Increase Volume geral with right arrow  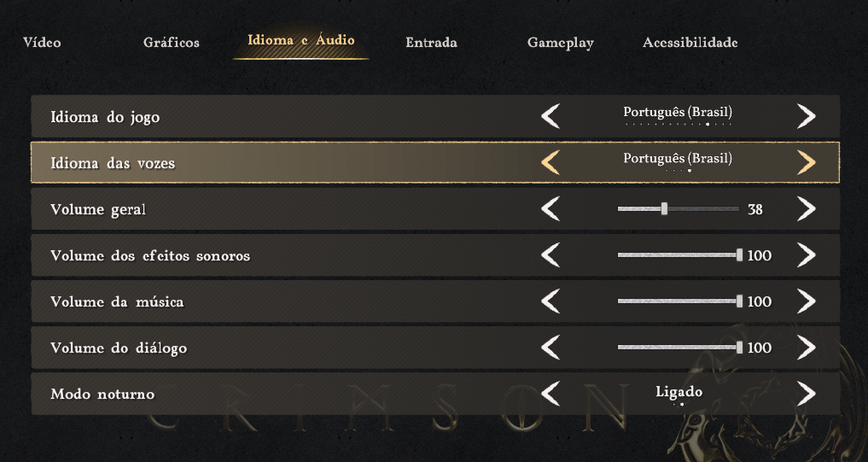(x=807, y=209)
